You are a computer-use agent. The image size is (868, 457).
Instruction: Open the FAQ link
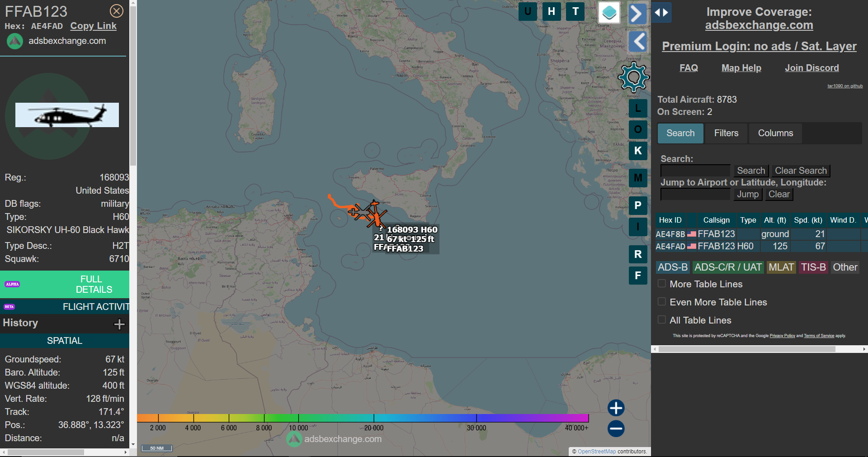tap(689, 68)
